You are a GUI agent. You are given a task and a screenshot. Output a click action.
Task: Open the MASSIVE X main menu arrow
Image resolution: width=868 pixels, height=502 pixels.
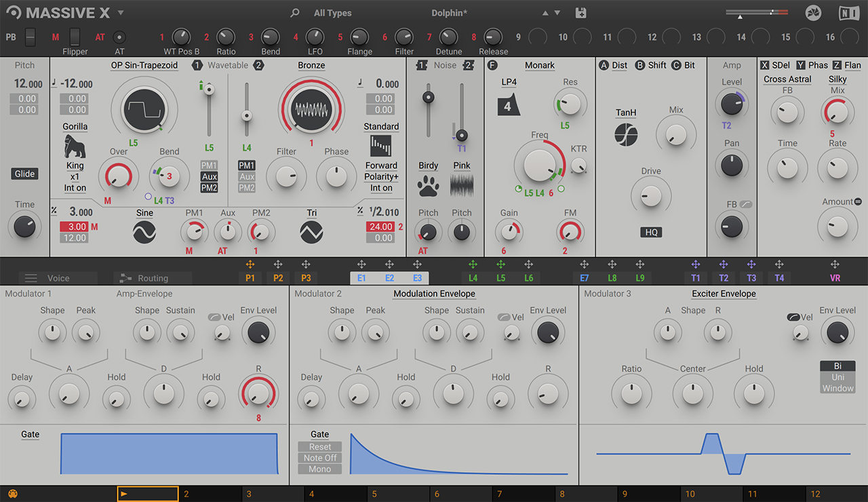[121, 13]
